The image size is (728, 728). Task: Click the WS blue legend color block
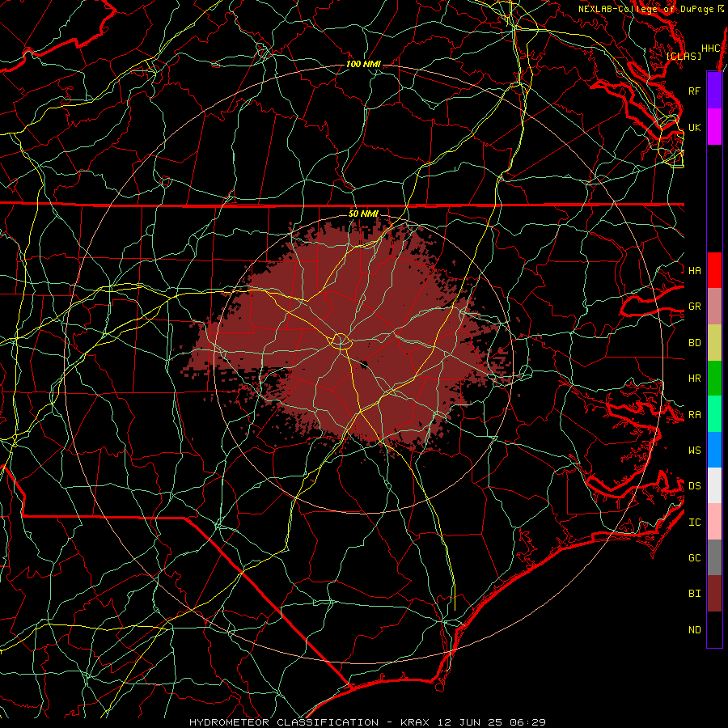tap(714, 450)
